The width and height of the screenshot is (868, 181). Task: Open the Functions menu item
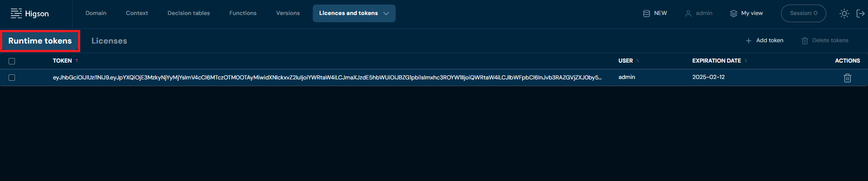243,13
